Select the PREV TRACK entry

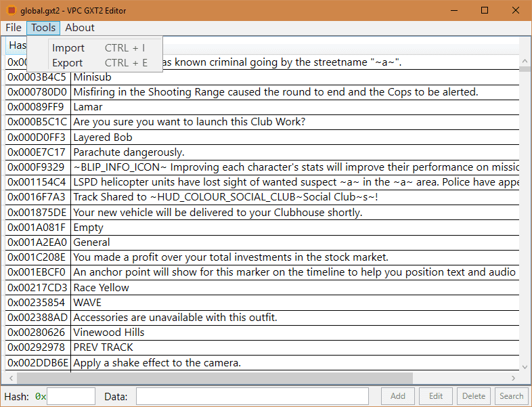(103, 347)
